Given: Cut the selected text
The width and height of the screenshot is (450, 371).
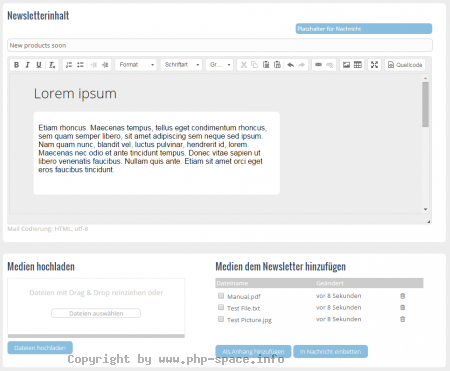Looking at the screenshot, I should 244,65.
